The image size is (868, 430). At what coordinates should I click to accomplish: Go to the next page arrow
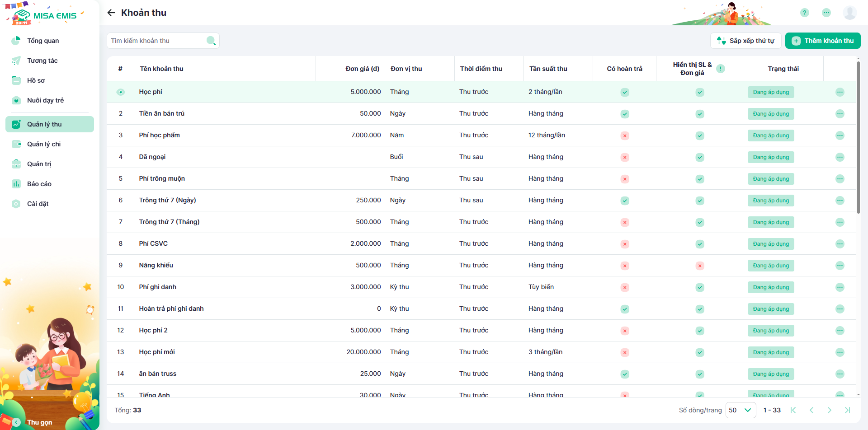[x=829, y=410]
